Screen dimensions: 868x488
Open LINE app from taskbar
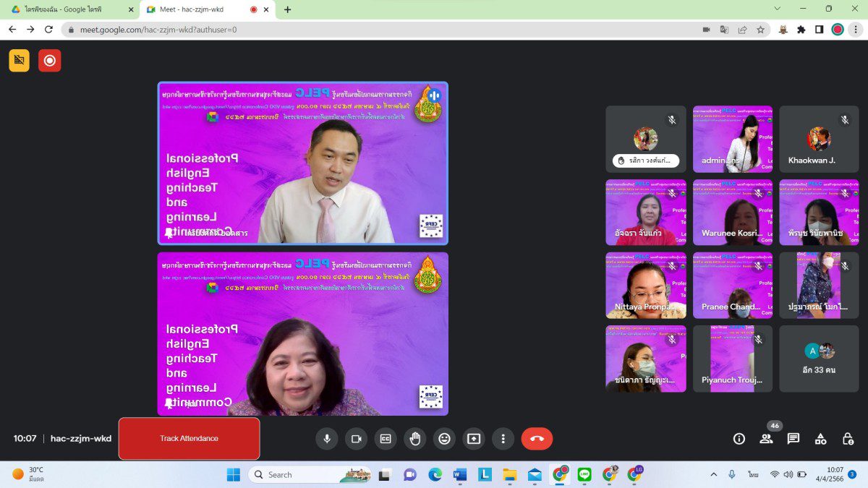(x=584, y=474)
